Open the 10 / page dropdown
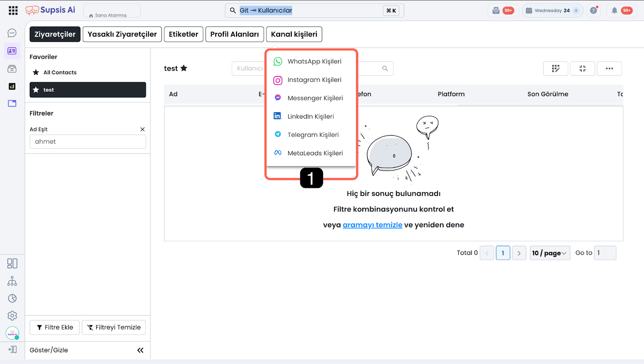 coord(549,253)
